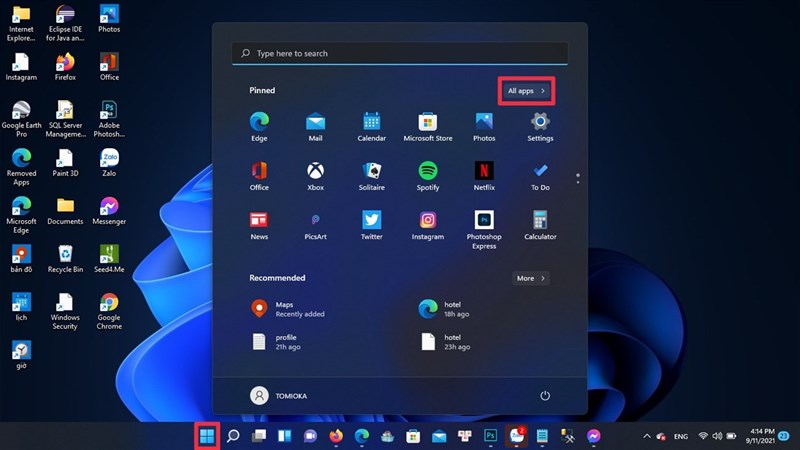Launch Calendar from the Start menu
The width and height of the screenshot is (800, 450).
point(371,127)
